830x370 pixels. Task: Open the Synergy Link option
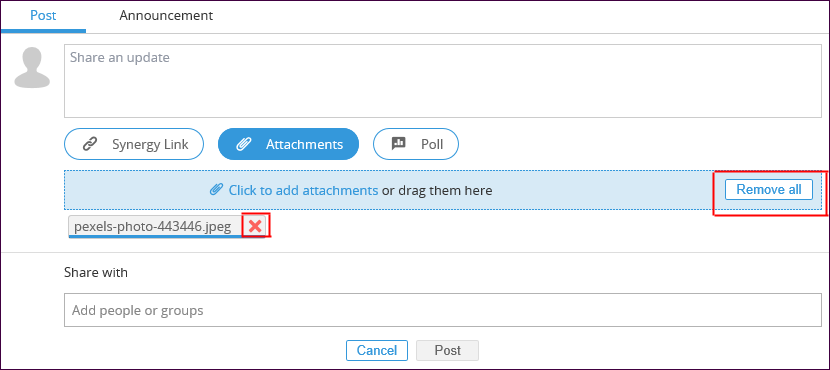(x=134, y=144)
